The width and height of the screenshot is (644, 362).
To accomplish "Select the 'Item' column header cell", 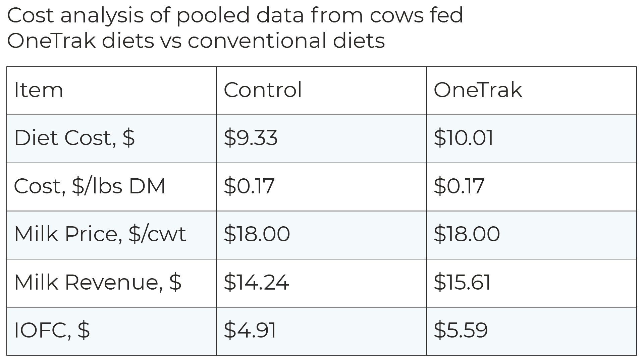I will (x=39, y=90).
